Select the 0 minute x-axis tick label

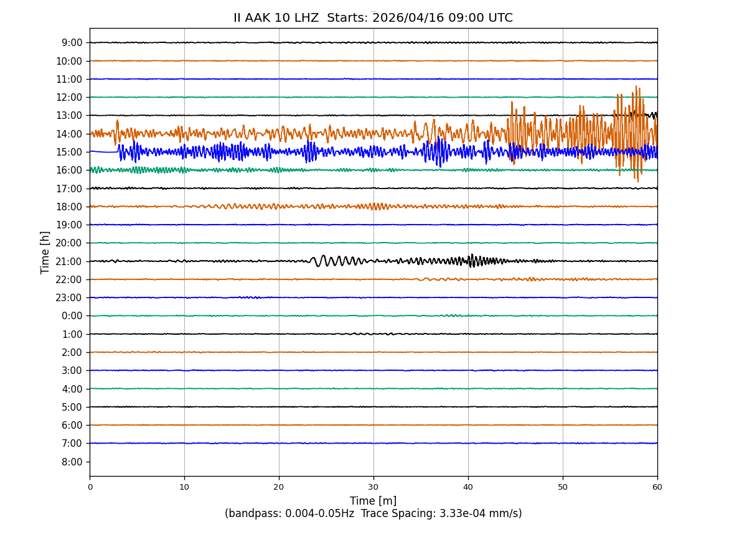click(x=90, y=487)
